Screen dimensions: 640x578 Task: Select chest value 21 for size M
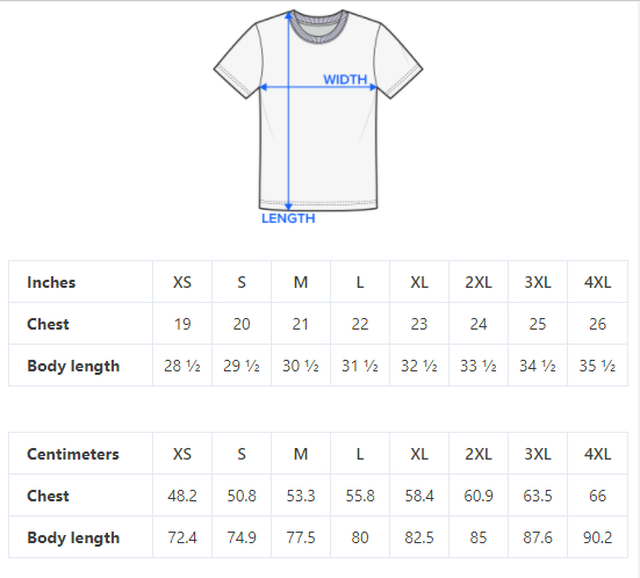pos(301,324)
